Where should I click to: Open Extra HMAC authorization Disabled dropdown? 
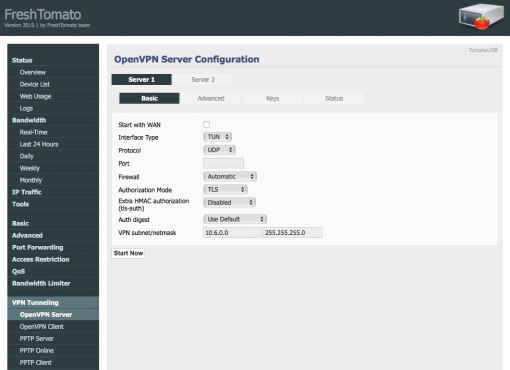pyautogui.click(x=229, y=202)
